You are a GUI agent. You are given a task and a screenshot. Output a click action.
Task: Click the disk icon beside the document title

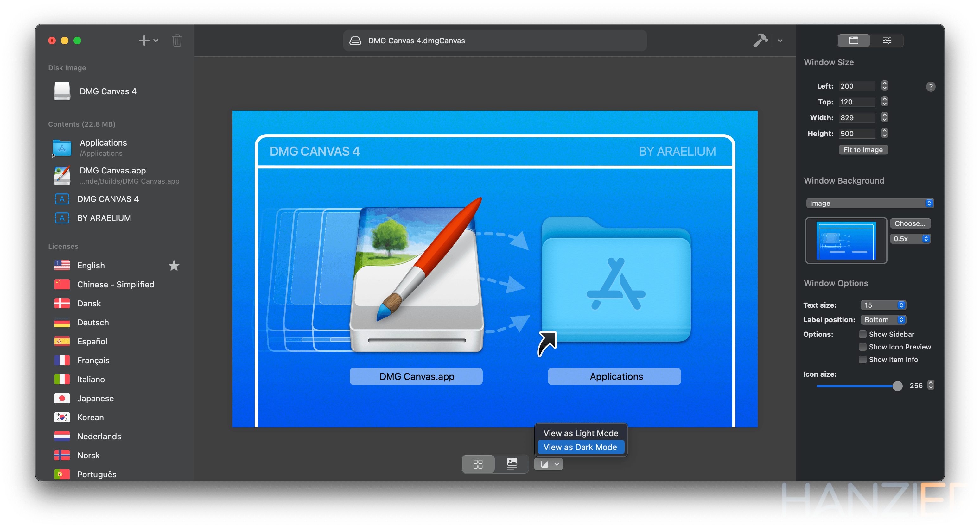(355, 41)
